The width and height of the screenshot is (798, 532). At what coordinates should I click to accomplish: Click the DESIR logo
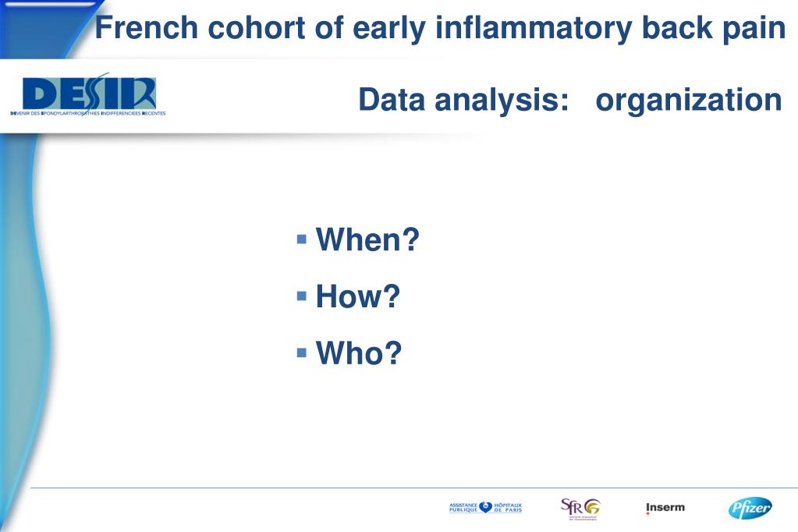(x=88, y=94)
